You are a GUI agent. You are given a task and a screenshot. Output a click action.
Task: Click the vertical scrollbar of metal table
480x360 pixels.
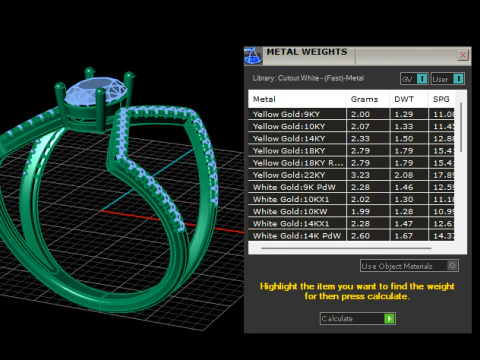(x=461, y=127)
